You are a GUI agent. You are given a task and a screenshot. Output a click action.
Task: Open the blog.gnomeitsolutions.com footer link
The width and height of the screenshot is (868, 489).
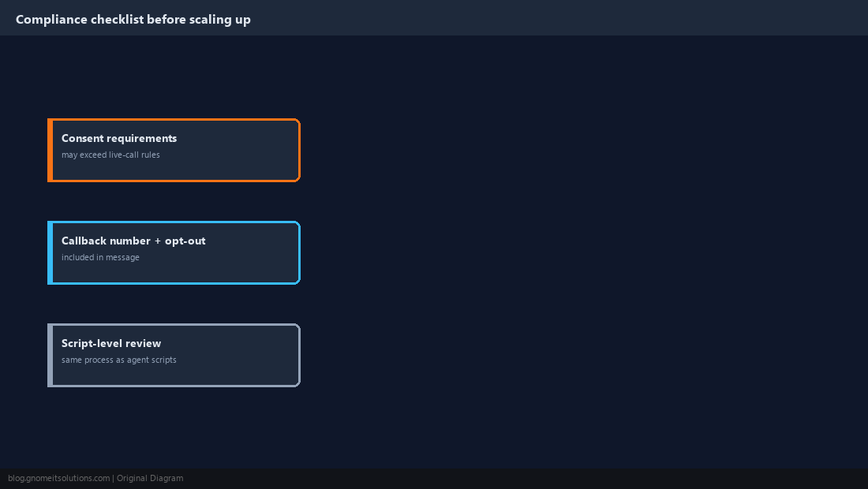58,478
